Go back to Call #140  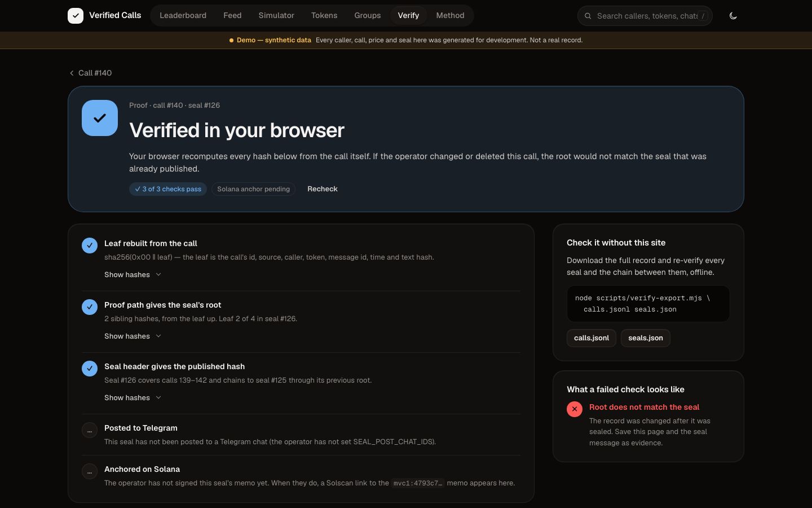pos(90,73)
